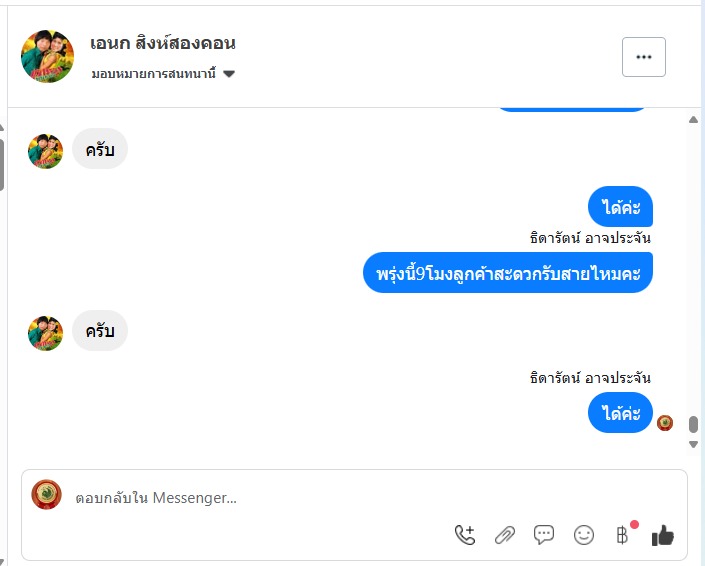Click the second ครับ message avatar
Image resolution: width=705 pixels, height=566 pixels.
tap(46, 333)
